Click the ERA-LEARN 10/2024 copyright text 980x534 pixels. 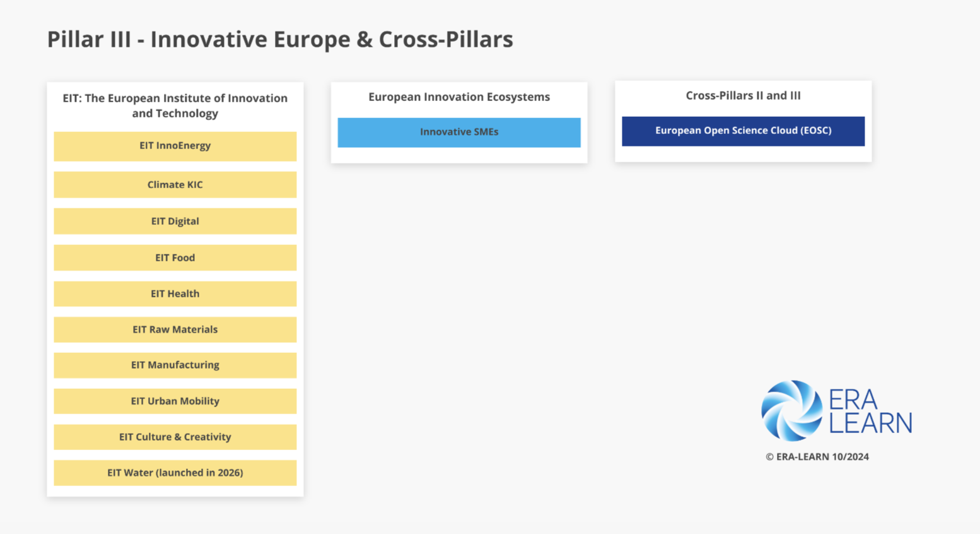pyautogui.click(x=817, y=457)
